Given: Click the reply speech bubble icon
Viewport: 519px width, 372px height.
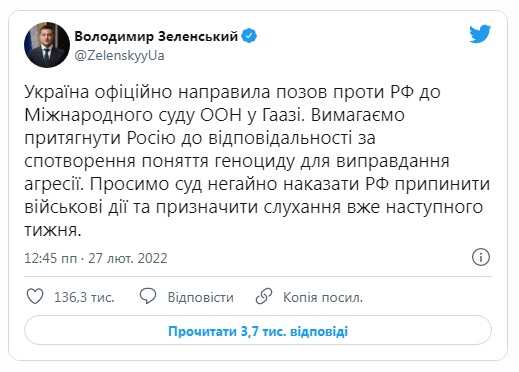Looking at the screenshot, I should [148, 296].
